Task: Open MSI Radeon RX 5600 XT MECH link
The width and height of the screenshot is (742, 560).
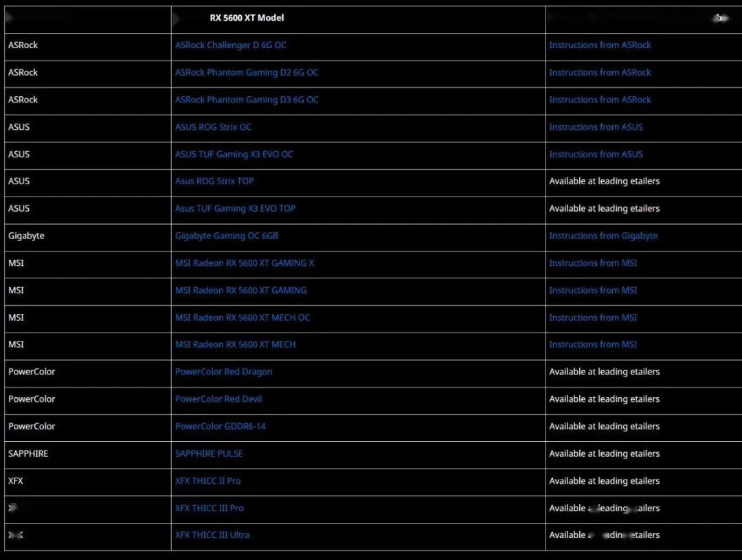Action: tap(235, 345)
